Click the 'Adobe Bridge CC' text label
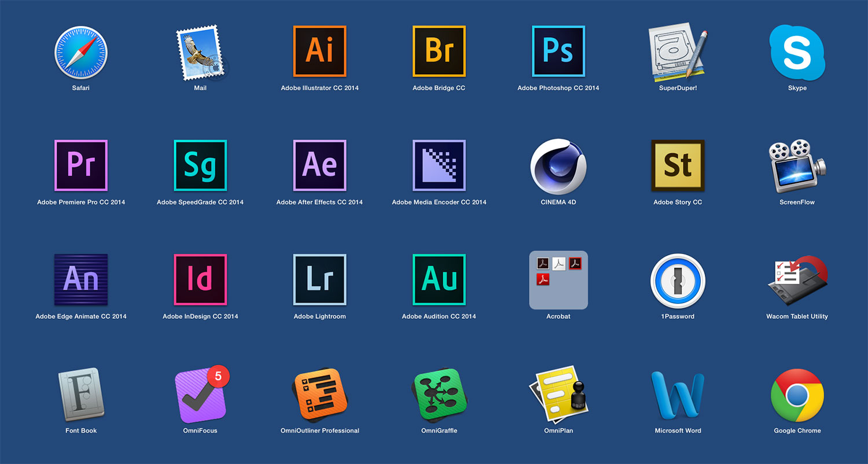Viewport: 868px width, 464px height. [x=439, y=88]
